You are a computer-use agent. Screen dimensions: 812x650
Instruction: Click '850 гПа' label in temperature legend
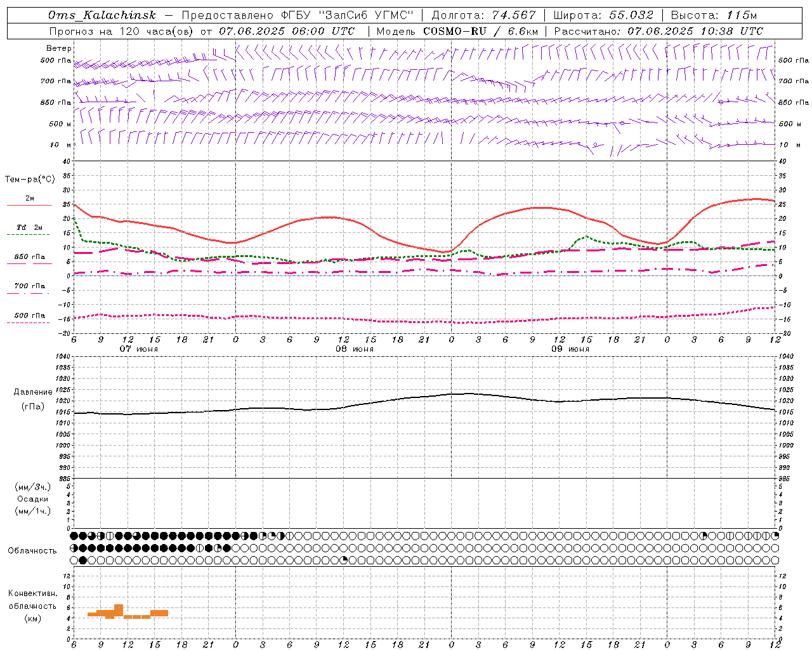30,257
